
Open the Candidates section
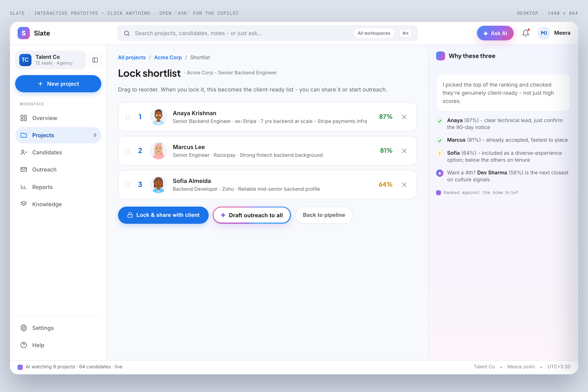coord(58,153)
